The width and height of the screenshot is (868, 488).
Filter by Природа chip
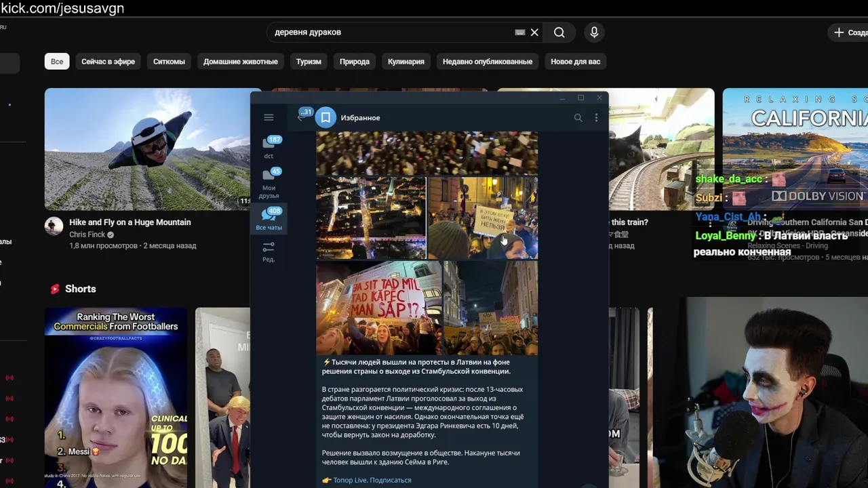[x=355, y=62]
